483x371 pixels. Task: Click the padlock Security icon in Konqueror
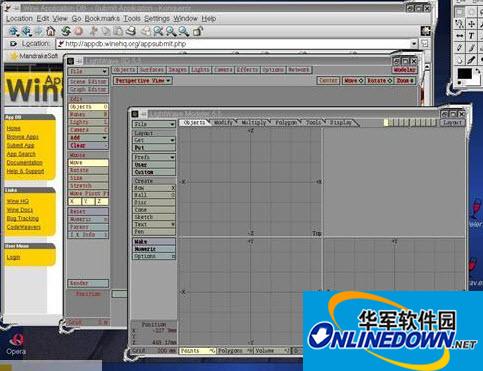tap(198, 31)
